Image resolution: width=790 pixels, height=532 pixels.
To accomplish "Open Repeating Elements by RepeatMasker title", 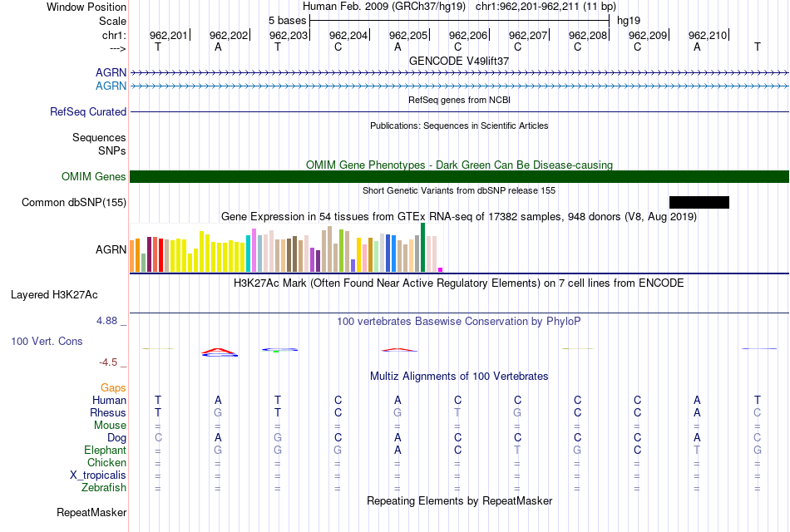I will point(459,500).
